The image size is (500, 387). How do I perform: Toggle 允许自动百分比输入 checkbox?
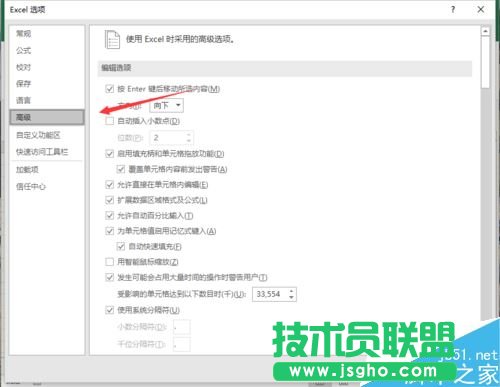(x=109, y=215)
